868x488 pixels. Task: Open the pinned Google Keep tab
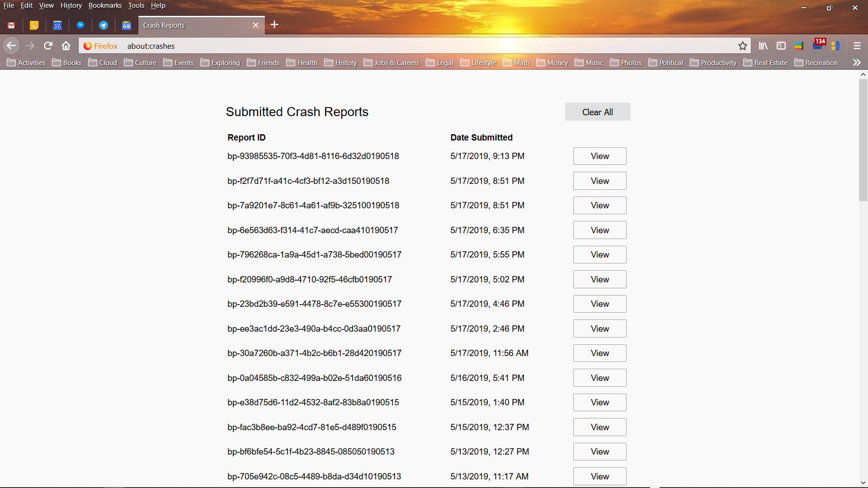tap(34, 25)
